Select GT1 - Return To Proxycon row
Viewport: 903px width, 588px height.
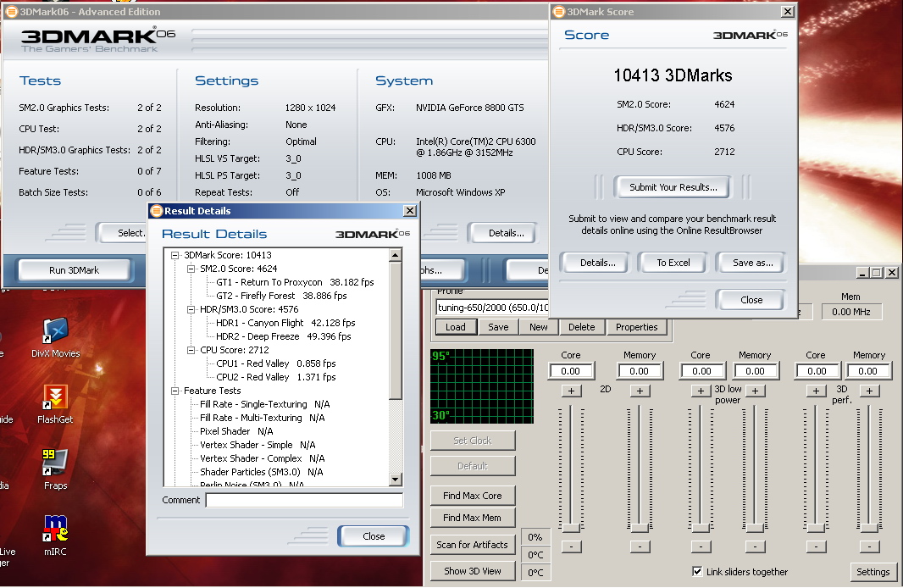295,282
